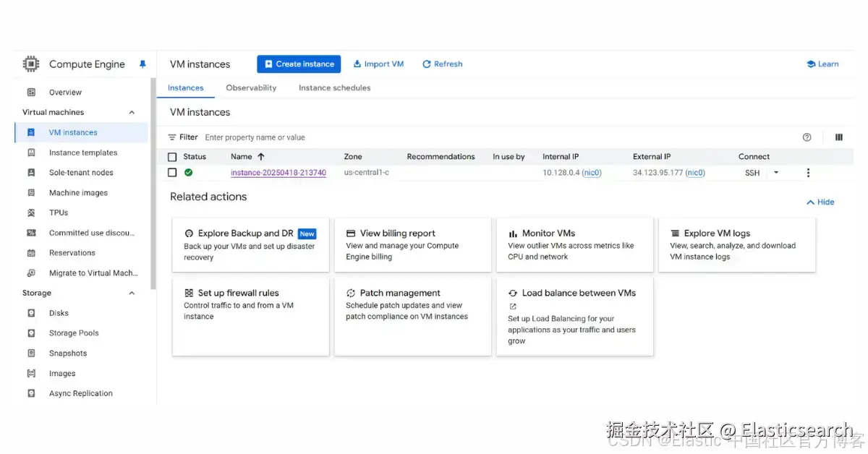Screen dimensions: 868x454
Task: Open the Learn panel
Action: pyautogui.click(x=822, y=64)
